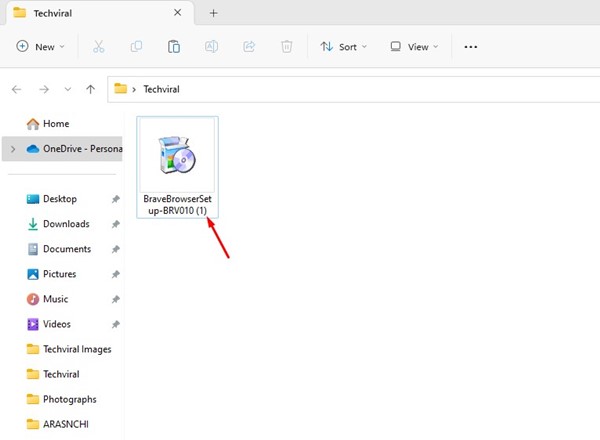Open Desktop in the navigation pane

pos(60,199)
